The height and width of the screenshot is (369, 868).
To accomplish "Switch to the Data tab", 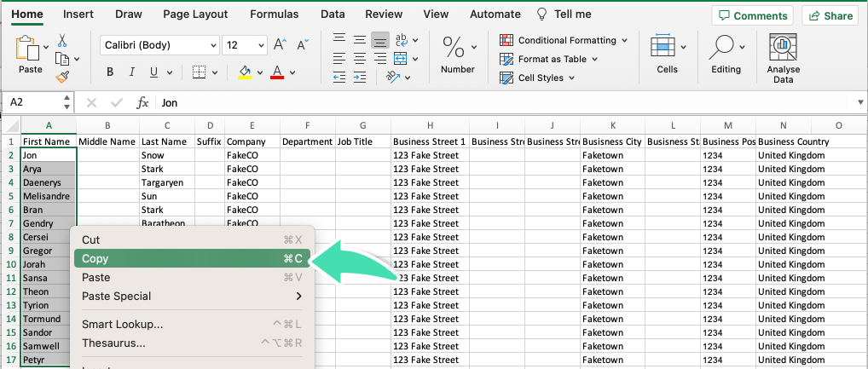I will tap(333, 14).
